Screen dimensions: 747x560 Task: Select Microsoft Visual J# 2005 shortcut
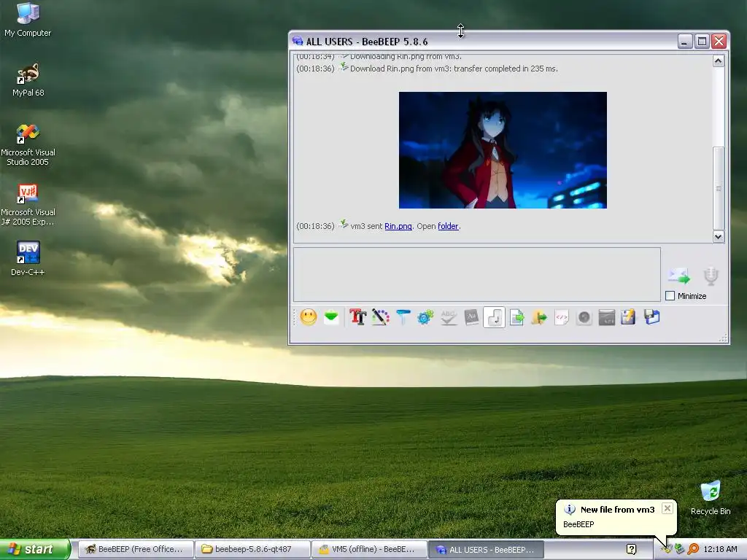[x=28, y=204]
